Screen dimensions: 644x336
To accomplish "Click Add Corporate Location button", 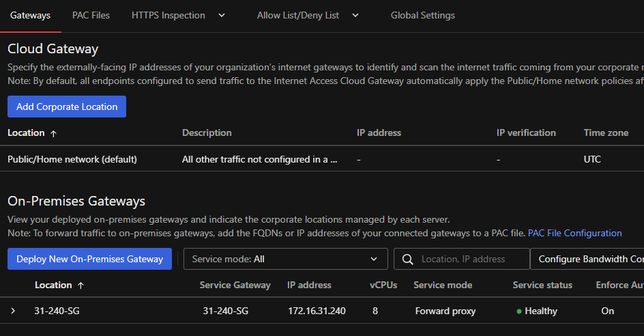I will pyautogui.click(x=67, y=107).
